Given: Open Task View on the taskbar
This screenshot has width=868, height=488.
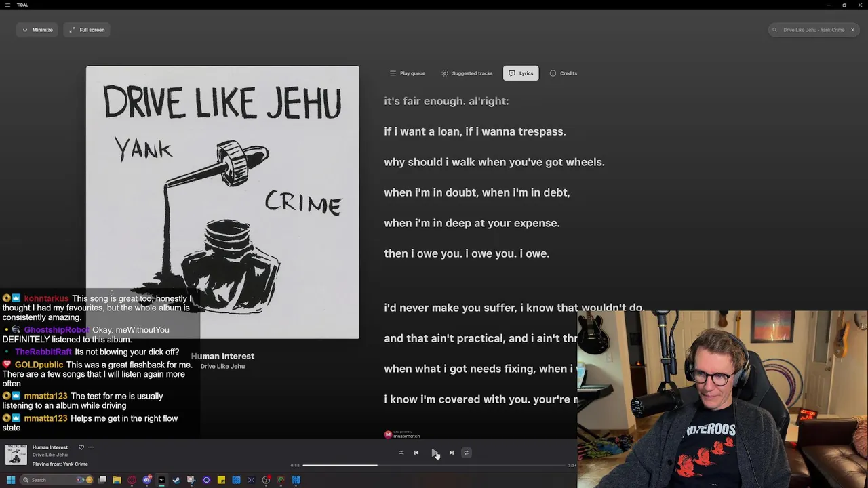Looking at the screenshot, I should click(x=102, y=480).
